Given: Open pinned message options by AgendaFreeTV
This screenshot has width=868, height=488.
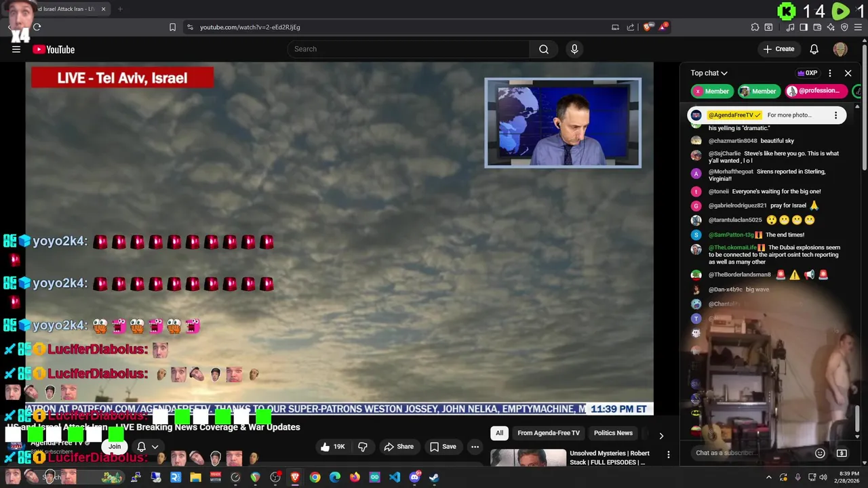Looking at the screenshot, I should [x=835, y=115].
